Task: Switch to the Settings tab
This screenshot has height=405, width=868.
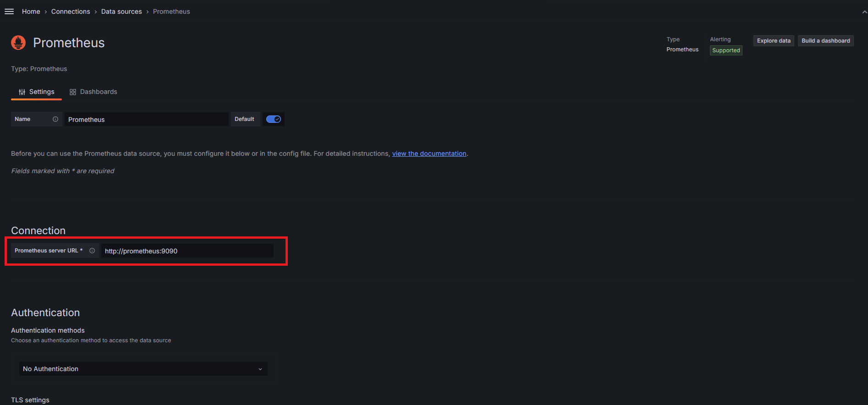Action: [36, 92]
